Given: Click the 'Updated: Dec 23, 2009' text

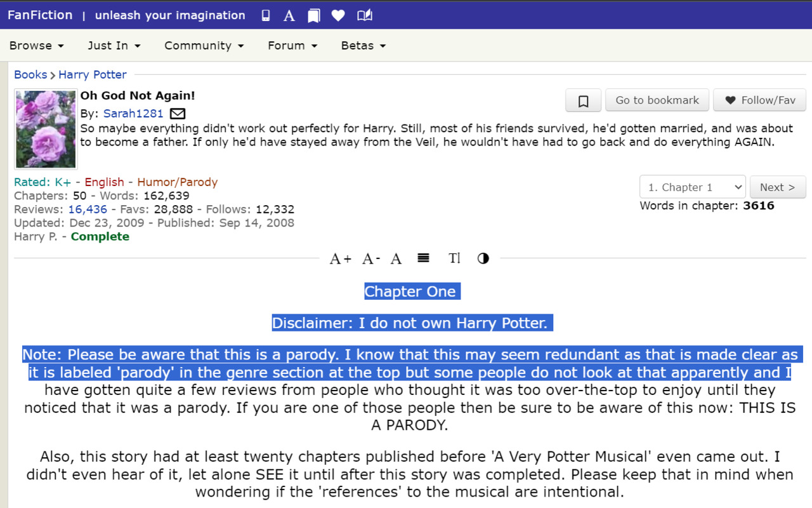Looking at the screenshot, I should pos(80,223).
